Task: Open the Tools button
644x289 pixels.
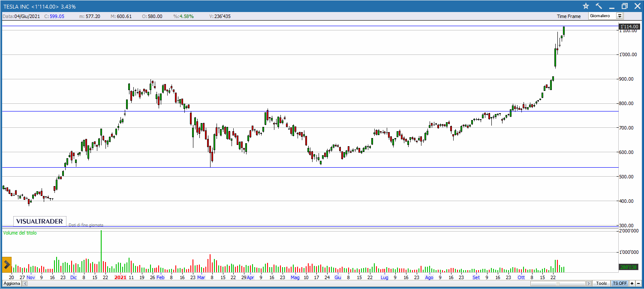Action: tap(602, 283)
